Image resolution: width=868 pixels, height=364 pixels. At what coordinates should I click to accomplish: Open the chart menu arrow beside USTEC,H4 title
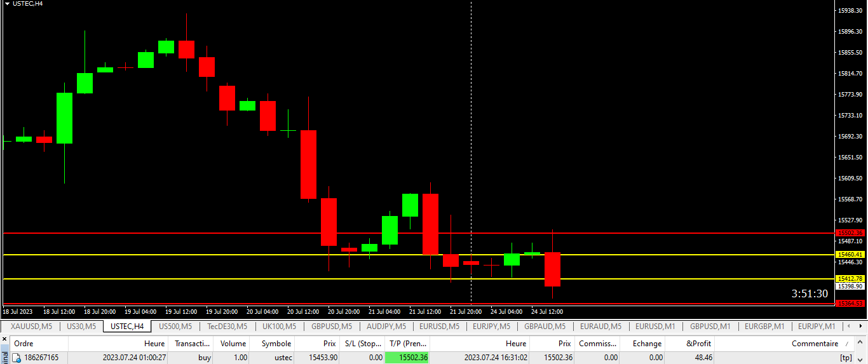coord(7,4)
